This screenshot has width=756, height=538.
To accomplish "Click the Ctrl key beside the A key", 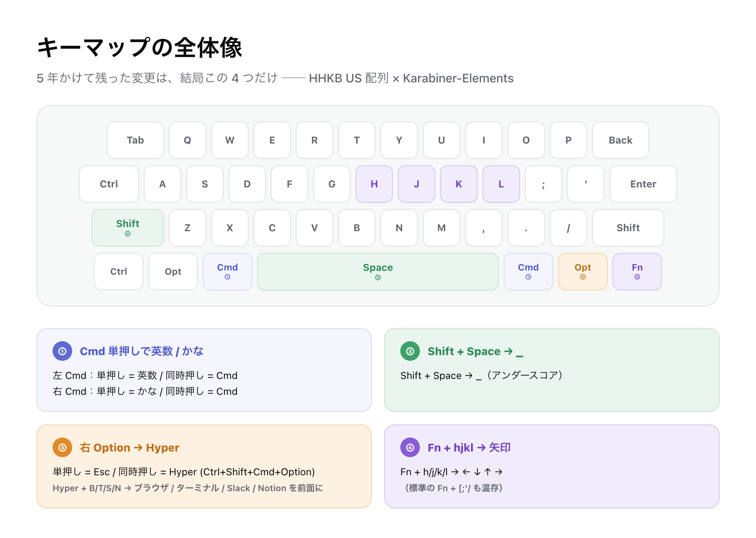I will pos(109,184).
